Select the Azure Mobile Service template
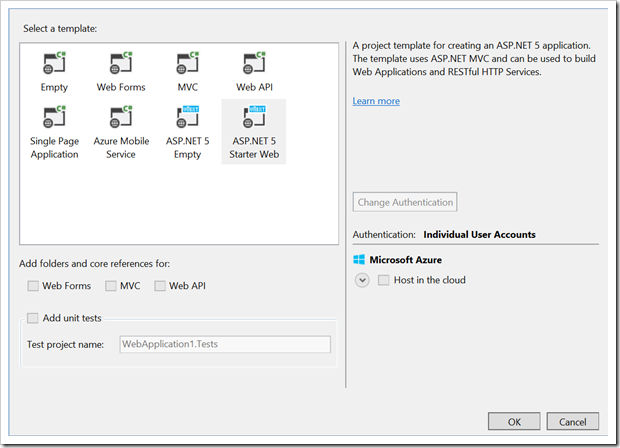Viewport: 620px width, 448px height. pos(120,119)
